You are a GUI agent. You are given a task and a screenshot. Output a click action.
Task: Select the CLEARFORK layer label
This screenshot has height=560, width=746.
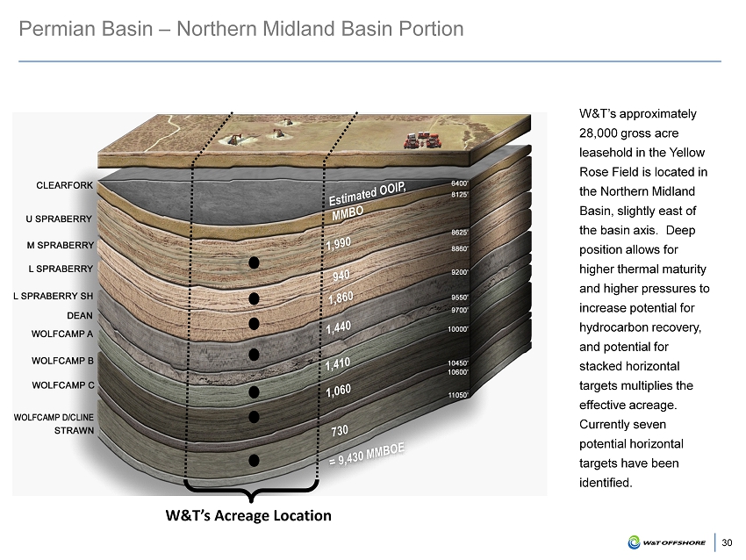[x=64, y=185]
